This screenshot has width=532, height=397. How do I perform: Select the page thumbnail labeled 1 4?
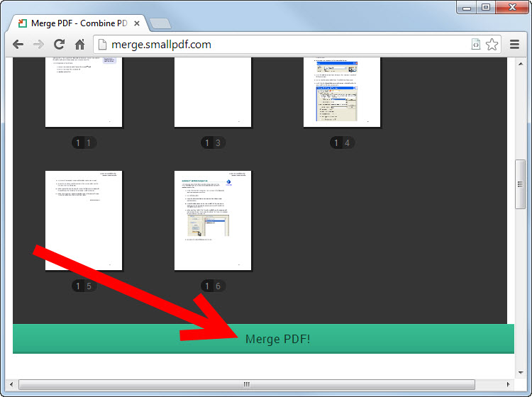[342, 92]
